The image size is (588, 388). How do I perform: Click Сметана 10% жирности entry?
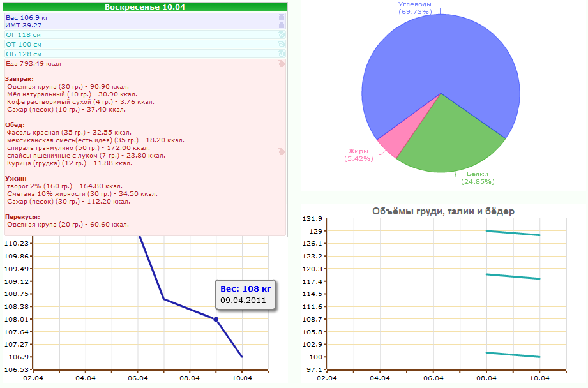coord(82,194)
